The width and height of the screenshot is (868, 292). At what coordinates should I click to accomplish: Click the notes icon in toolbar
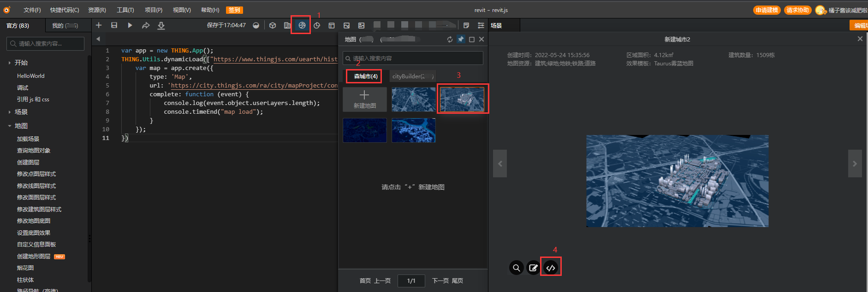(466, 25)
